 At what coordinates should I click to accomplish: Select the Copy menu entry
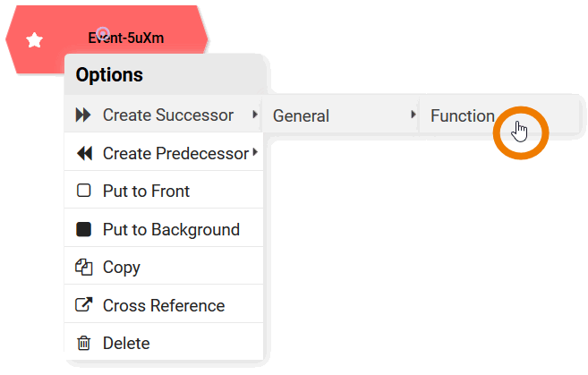[122, 267]
